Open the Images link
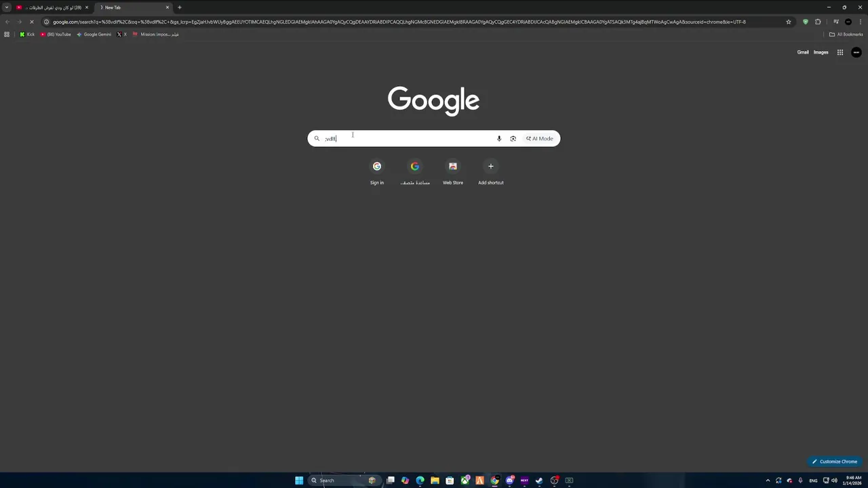This screenshot has width=868, height=488. [821, 52]
